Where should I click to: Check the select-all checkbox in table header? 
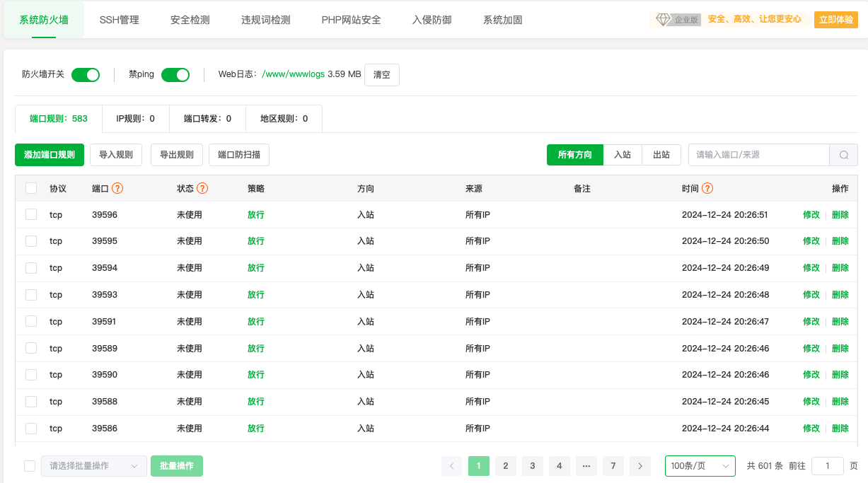31,188
